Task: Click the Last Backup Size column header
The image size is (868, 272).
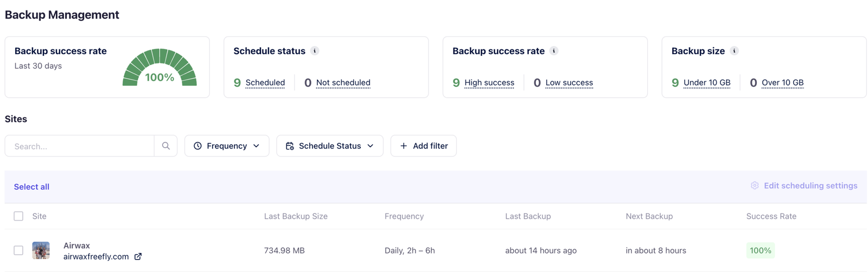Action: [296, 216]
